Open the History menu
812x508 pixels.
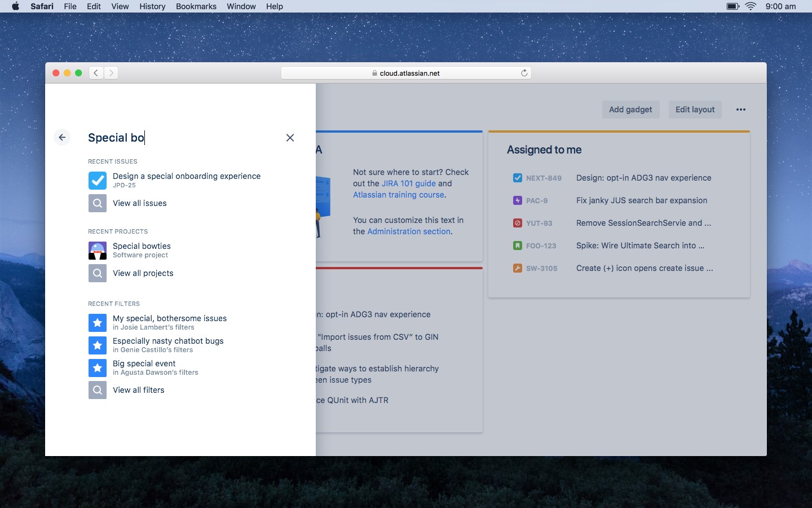152,6
